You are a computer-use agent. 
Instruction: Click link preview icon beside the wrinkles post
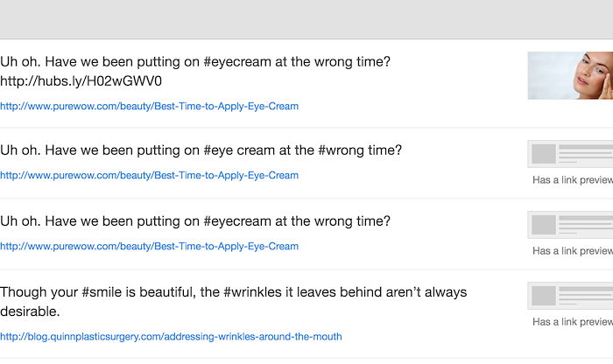coord(570,296)
